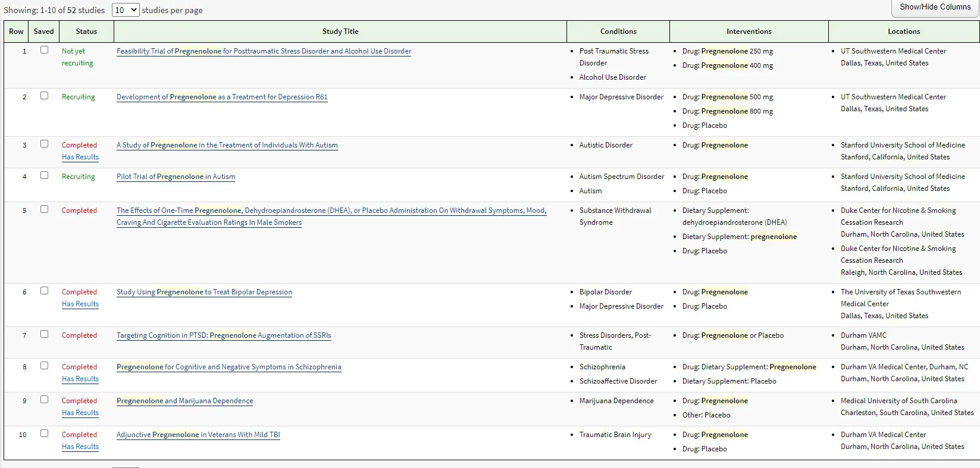The height and width of the screenshot is (468, 980).
Task: Click the 'Alcohol Use Disorder' condition text
Action: point(613,77)
